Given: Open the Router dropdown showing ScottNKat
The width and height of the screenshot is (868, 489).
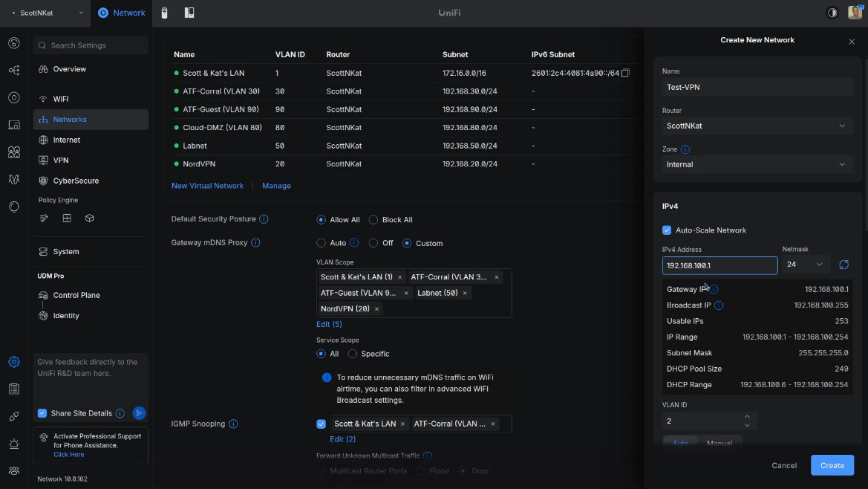Looking at the screenshot, I should pyautogui.click(x=756, y=126).
